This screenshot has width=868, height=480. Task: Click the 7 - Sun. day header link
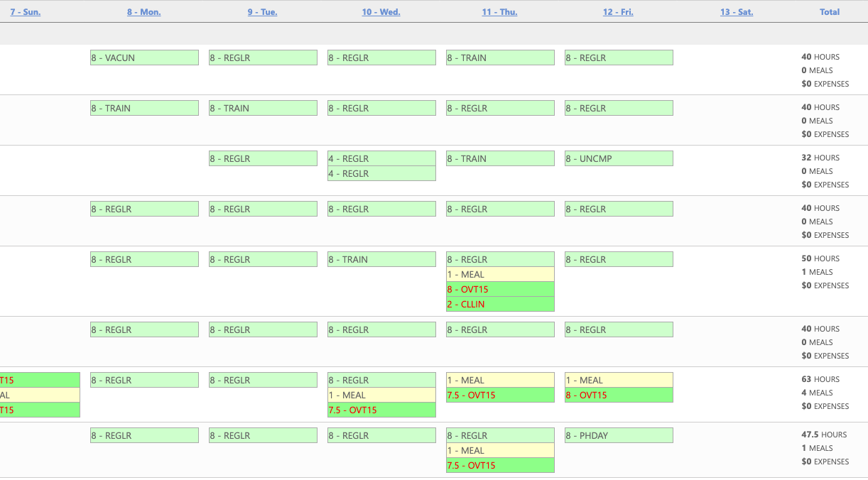click(25, 12)
